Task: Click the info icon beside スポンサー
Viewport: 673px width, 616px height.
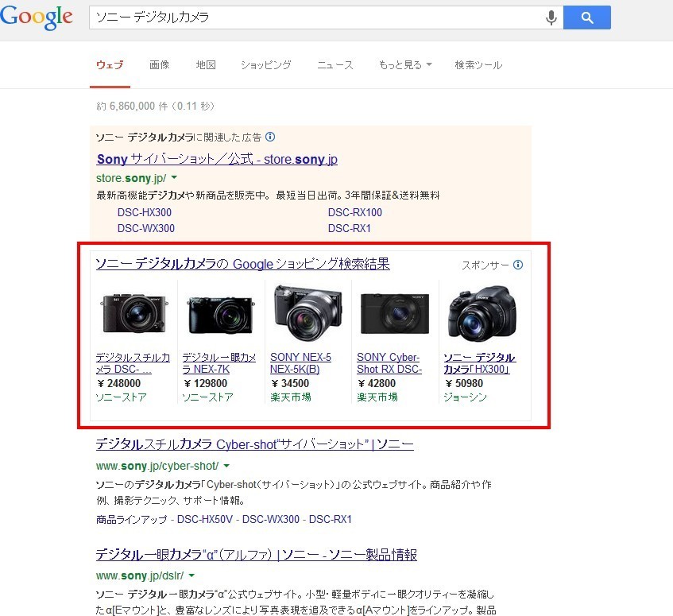Action: (518, 265)
